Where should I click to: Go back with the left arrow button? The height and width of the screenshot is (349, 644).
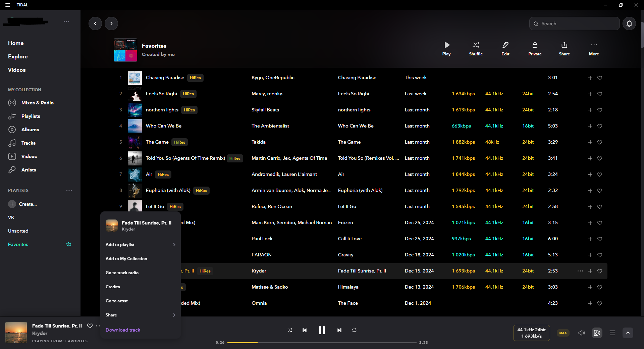pyautogui.click(x=95, y=23)
